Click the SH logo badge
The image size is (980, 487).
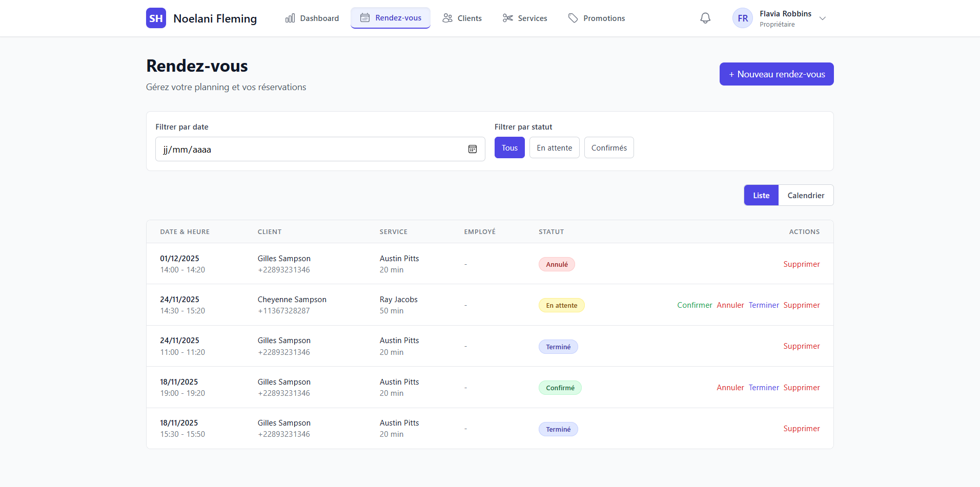coord(156,18)
